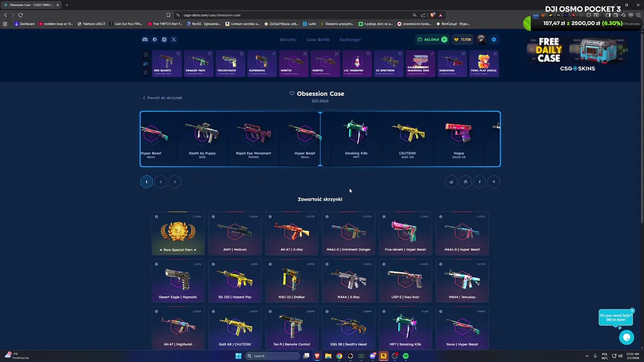Screen dimensions: 644x362
Task: Open the FOWL PLAY (HOLO) live drop
Action: point(484,63)
